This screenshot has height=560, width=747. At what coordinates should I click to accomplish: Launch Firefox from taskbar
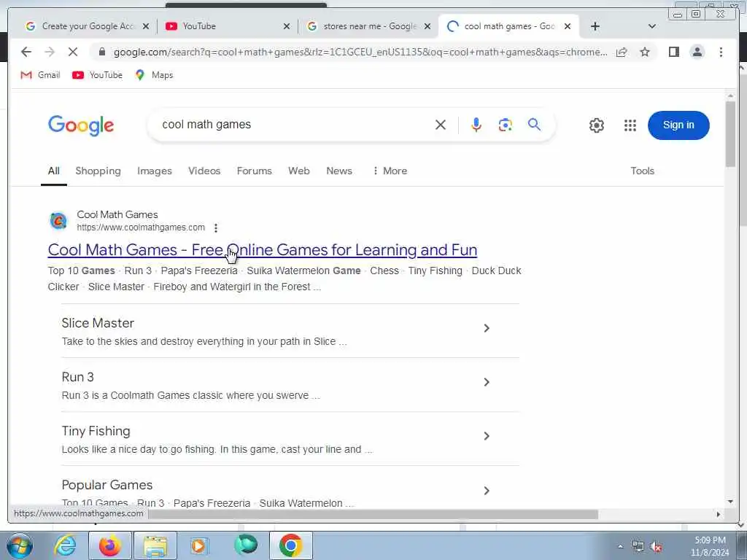(x=110, y=545)
